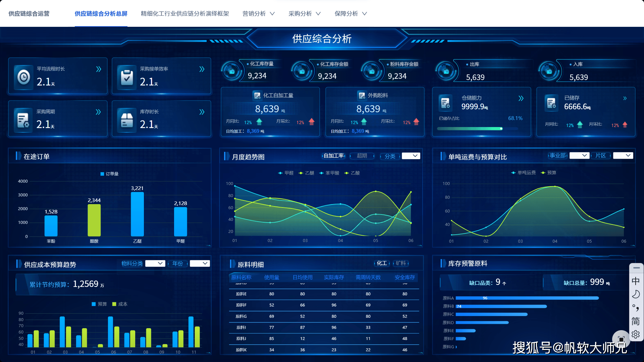Click the clipboard check icon for 采购接单效率
This screenshot has width=644, height=362.
127,77
